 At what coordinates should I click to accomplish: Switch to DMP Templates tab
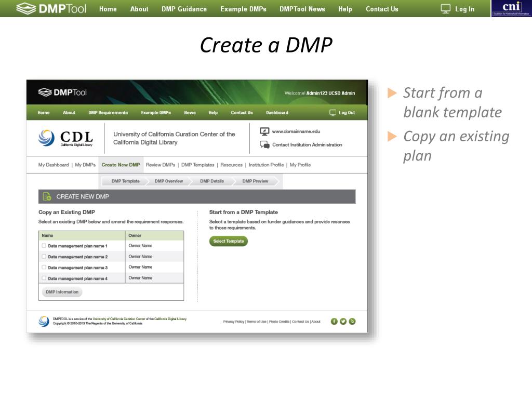pyautogui.click(x=198, y=165)
